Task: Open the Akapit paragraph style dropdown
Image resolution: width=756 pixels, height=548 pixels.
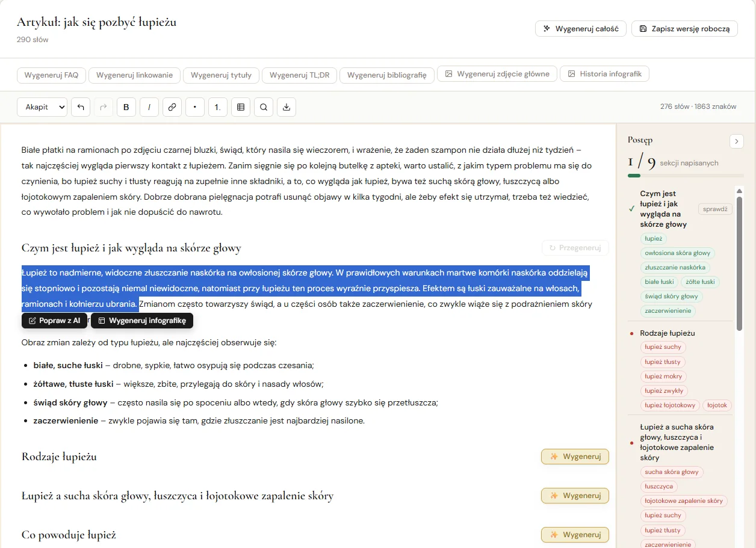Action: pos(42,107)
